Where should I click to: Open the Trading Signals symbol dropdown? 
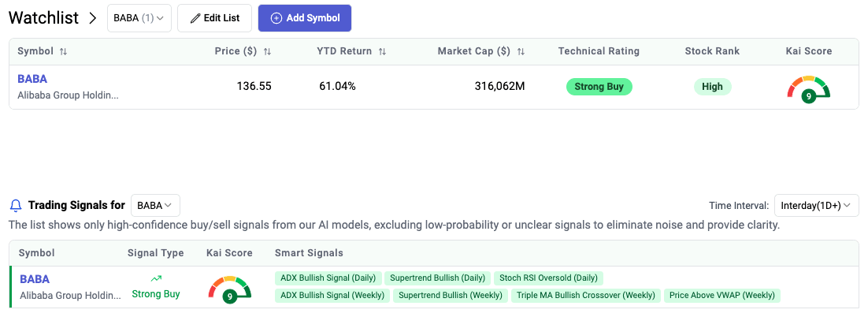coord(155,206)
